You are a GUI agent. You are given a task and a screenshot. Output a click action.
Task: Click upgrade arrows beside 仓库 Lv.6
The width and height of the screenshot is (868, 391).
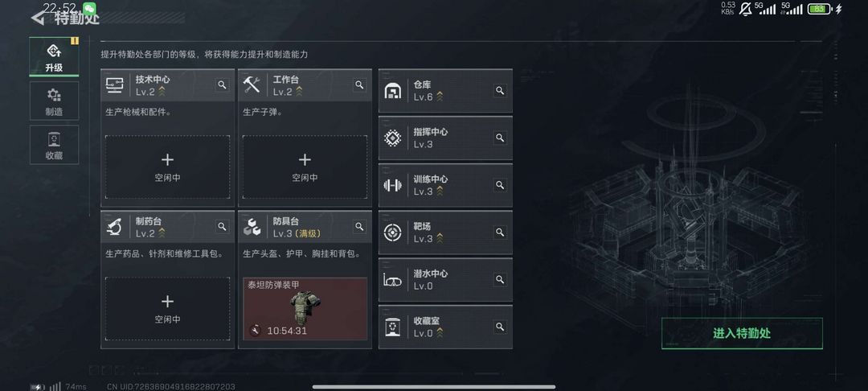tap(440, 97)
